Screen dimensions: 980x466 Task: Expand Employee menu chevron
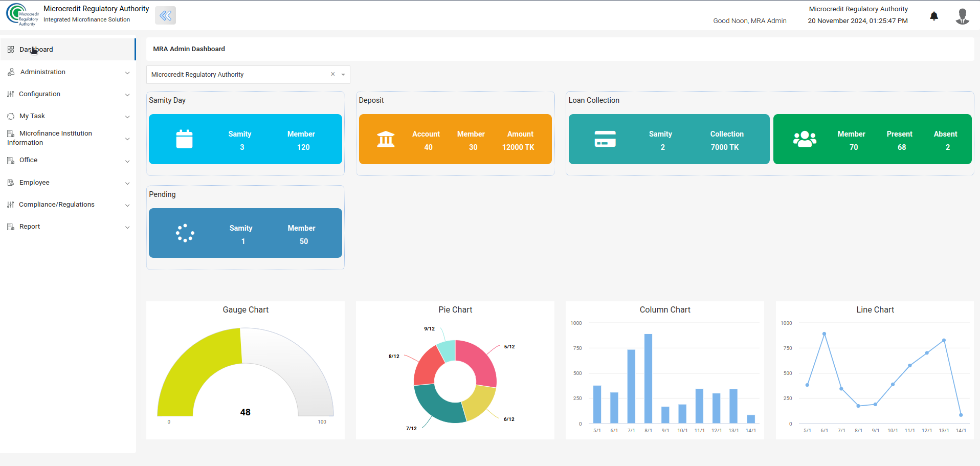coord(127,183)
